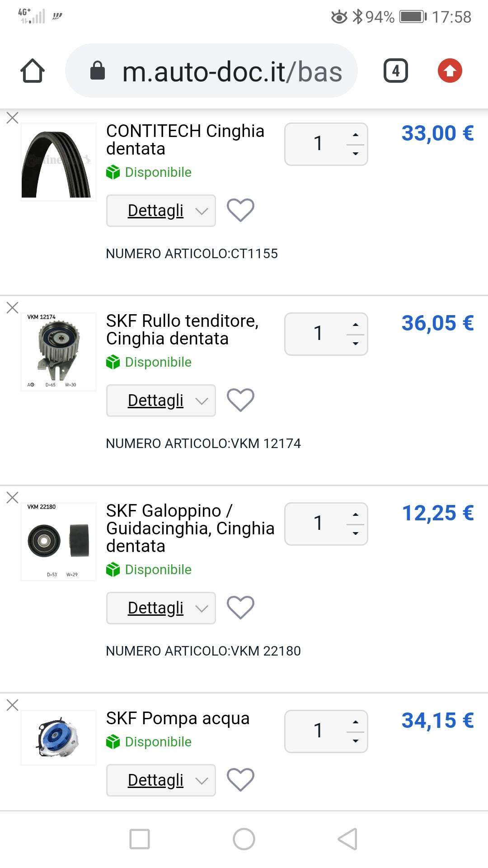Remove CONTITECH Cinghia dentata from cart
The image size is (488, 868).
click(13, 118)
